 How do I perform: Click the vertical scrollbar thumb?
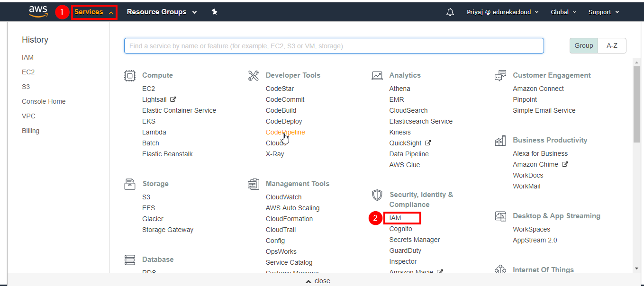click(636, 104)
